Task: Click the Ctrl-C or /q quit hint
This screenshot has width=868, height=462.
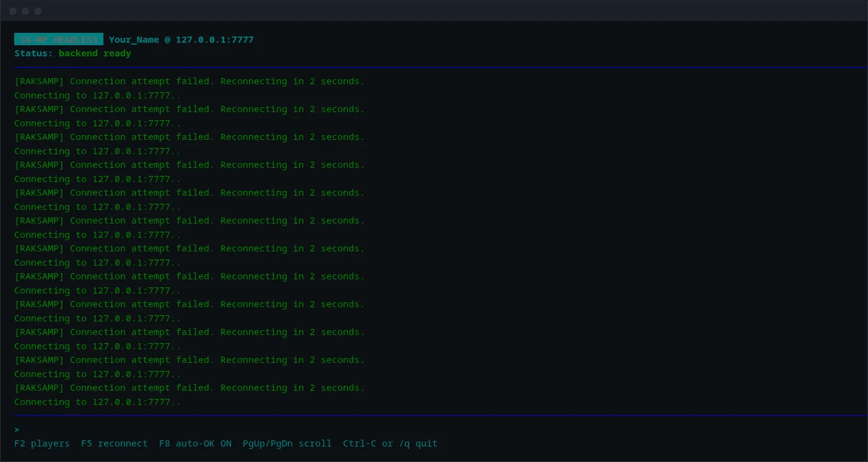Action: [390, 443]
